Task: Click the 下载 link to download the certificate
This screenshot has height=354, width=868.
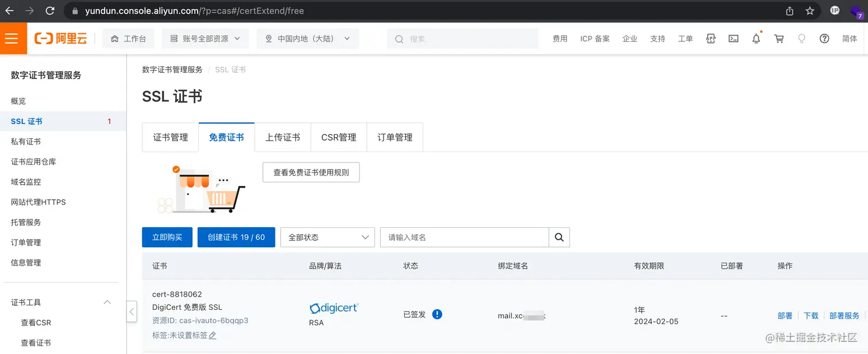Action: coord(811,315)
